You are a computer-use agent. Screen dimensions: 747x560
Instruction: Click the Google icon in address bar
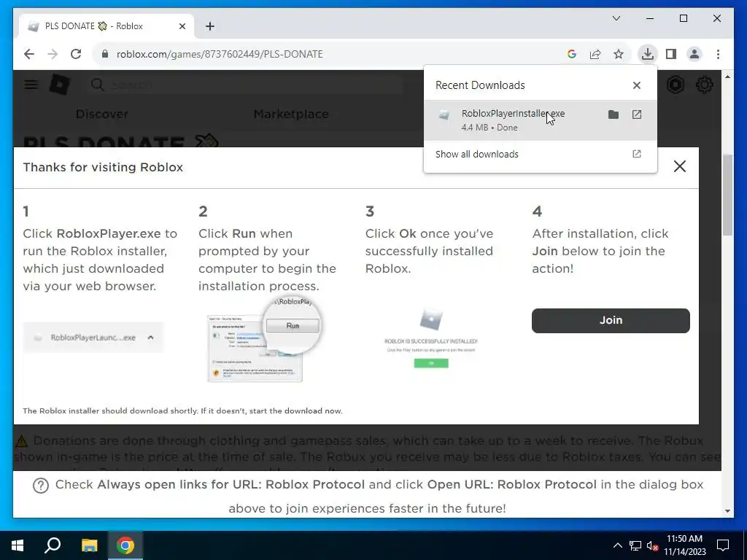(572, 54)
